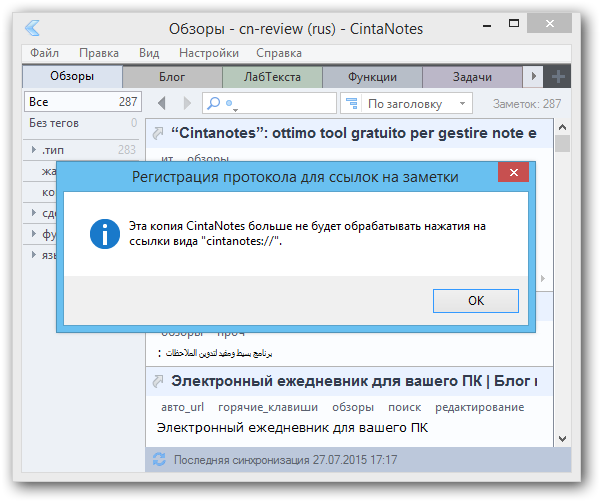Select the обзоры tag of Электронный ежедневник note
Viewport: 601px width, 502px height.
[x=353, y=407]
